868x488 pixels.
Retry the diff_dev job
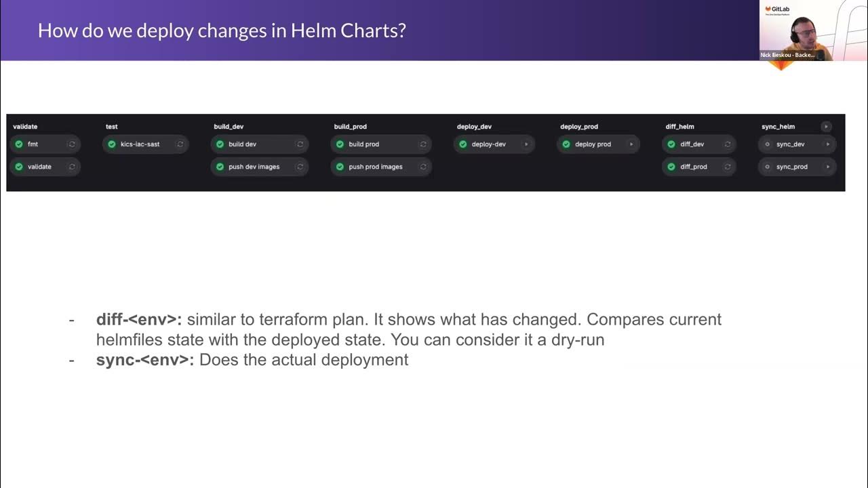point(727,144)
